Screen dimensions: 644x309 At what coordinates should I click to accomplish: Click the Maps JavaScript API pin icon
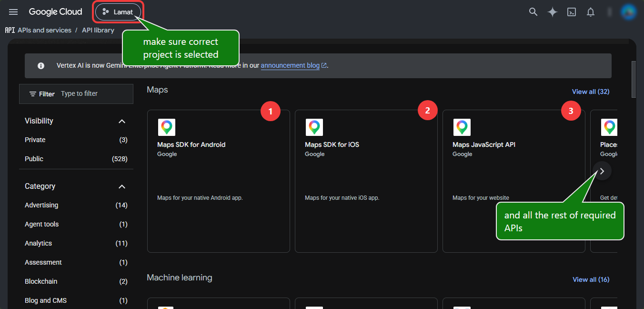click(462, 127)
